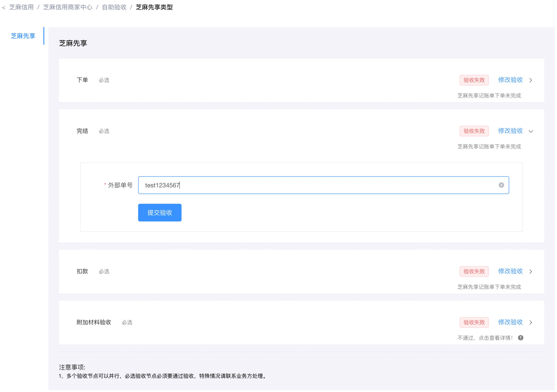Viewport: 557px width, 392px height.
Task: Click the exclamation info icon beside 不通过
Action: point(521,338)
